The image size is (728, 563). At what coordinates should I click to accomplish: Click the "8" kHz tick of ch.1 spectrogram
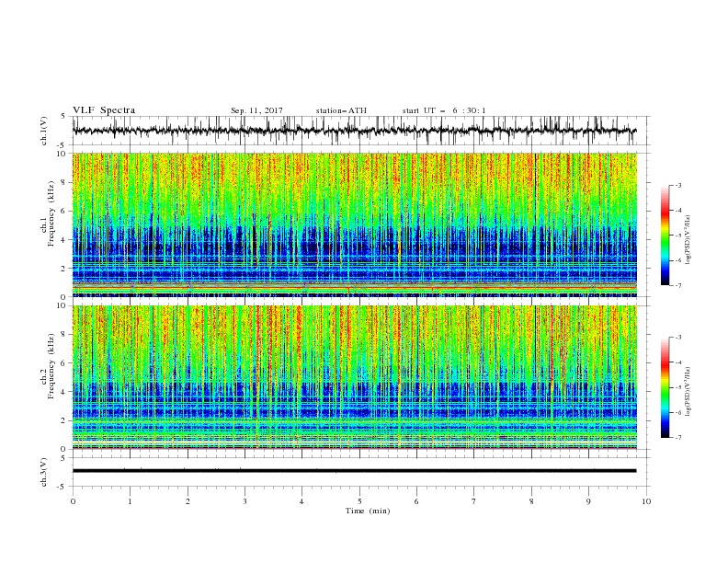tap(64, 182)
